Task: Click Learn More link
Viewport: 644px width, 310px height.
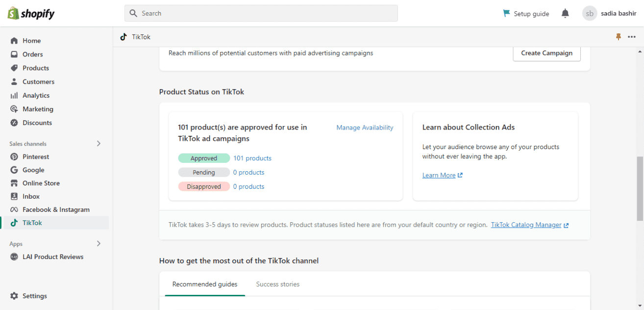Action: 439,176
